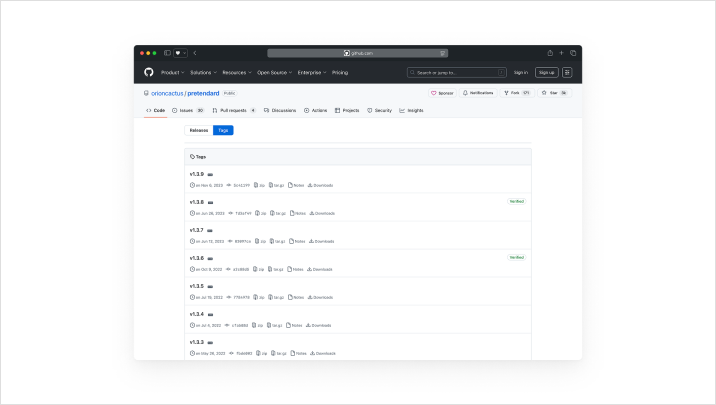Download the zip for v1.3.5

[259, 297]
